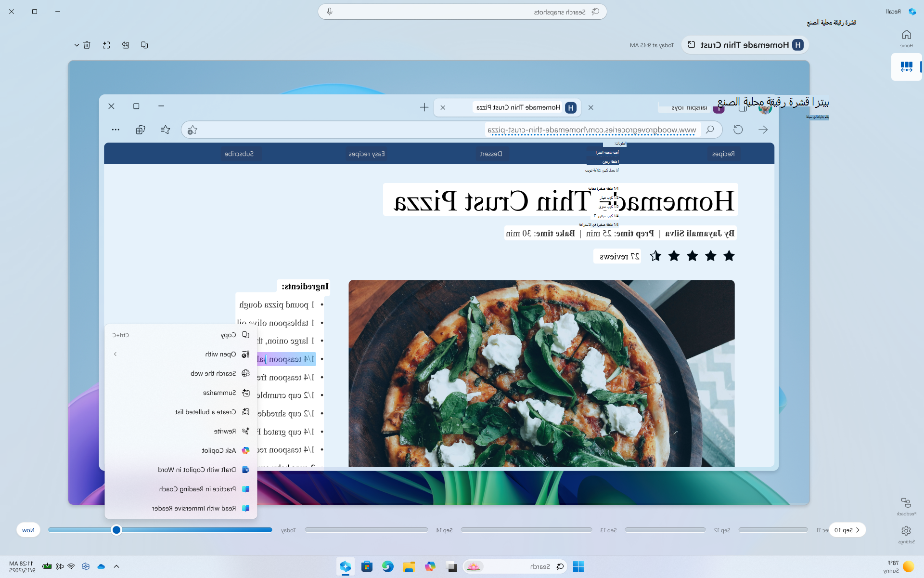Screen dimensions: 924x578
Task: Select the Homemade Thin Crust Pizza browser tab
Action: (507, 107)
